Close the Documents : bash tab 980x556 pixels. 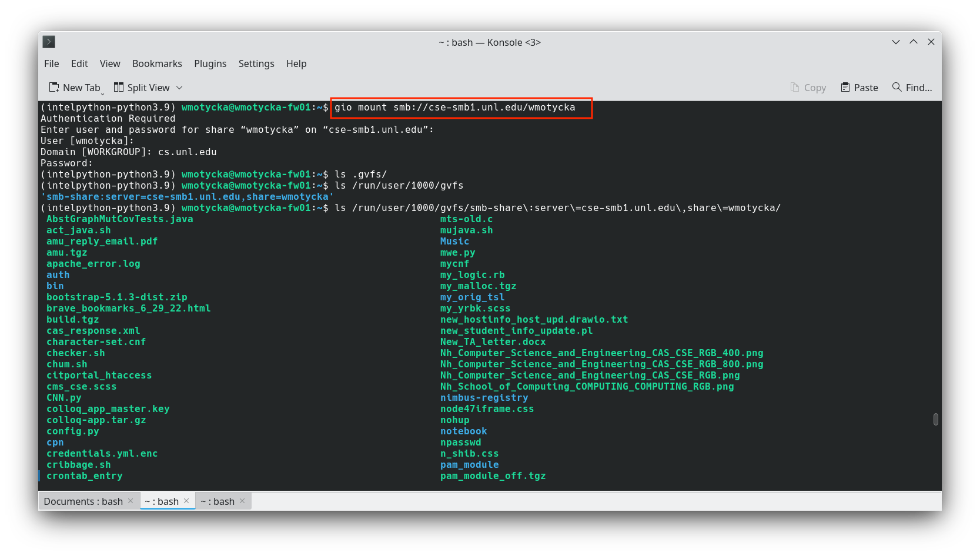tap(131, 501)
